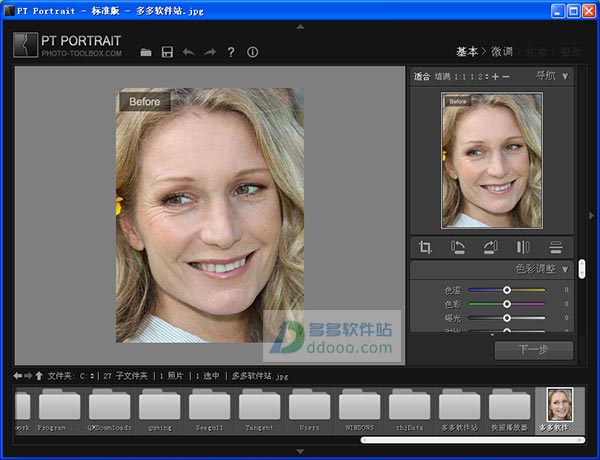600x460 pixels.
Task: Select the Crop tool
Action: click(425, 247)
